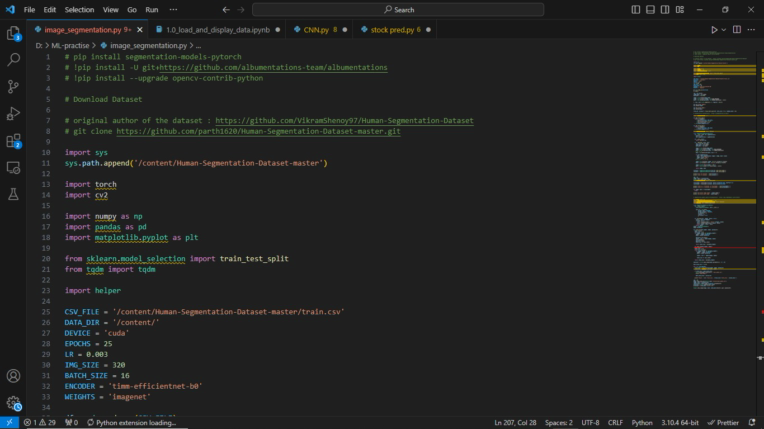Click the BATCH_SIZE = 16 line

click(x=97, y=375)
